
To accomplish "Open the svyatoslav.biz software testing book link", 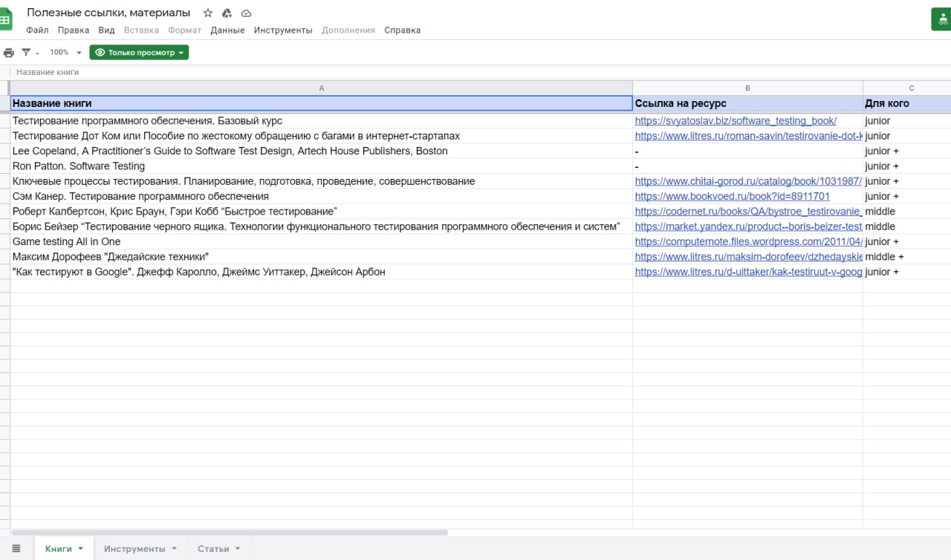I will tap(736, 121).
